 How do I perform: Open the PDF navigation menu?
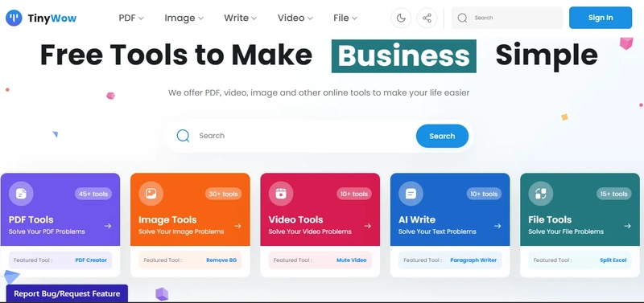click(131, 18)
